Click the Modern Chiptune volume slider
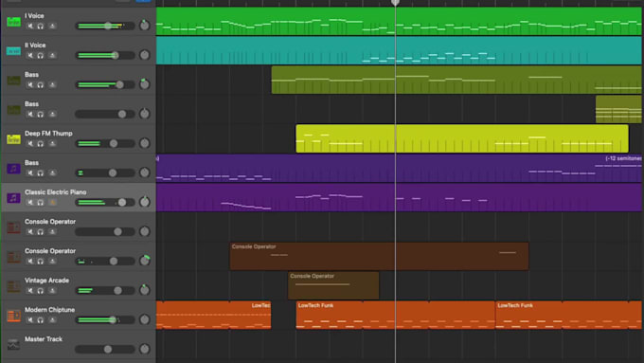644x363 pixels. click(105, 319)
